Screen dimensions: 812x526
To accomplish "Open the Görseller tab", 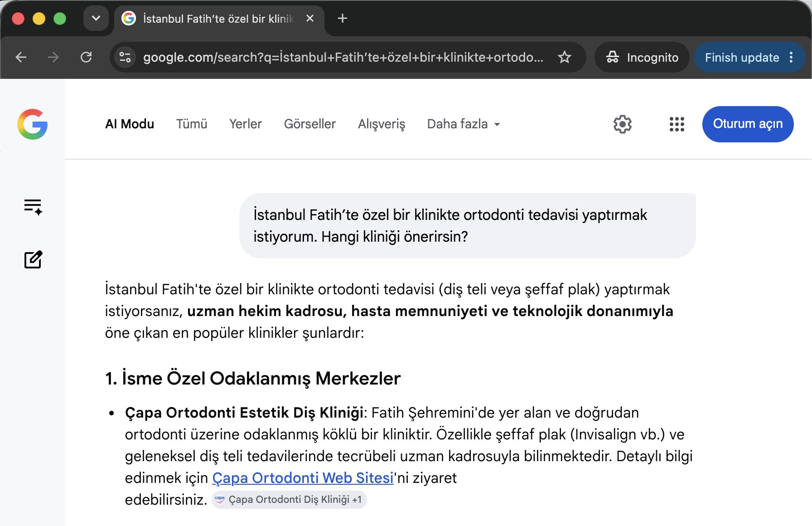I will [310, 124].
